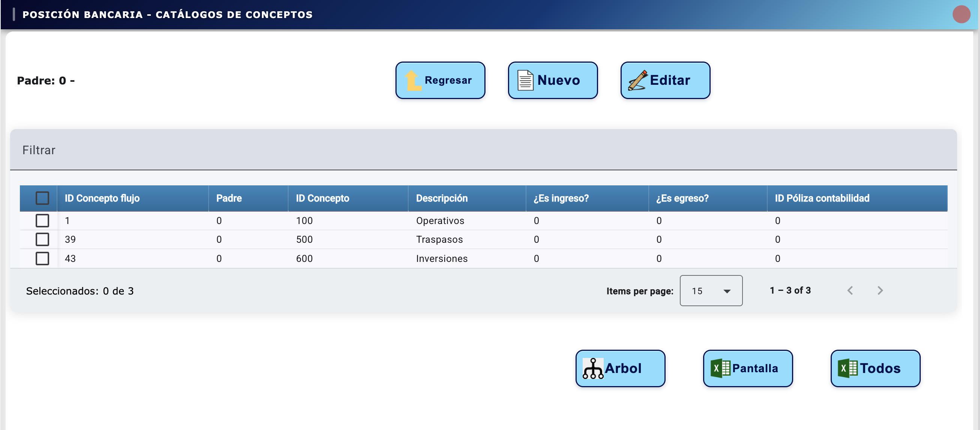Go to next page arrow

880,291
